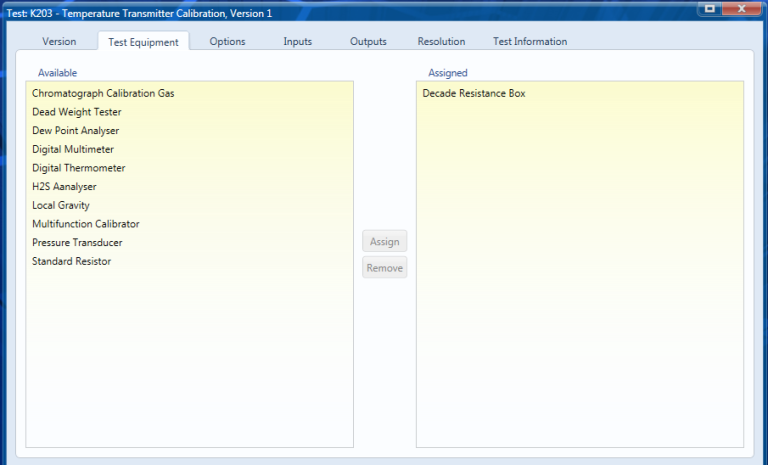Image resolution: width=768 pixels, height=465 pixels.
Task: Open the Options tab
Action: [x=227, y=42]
